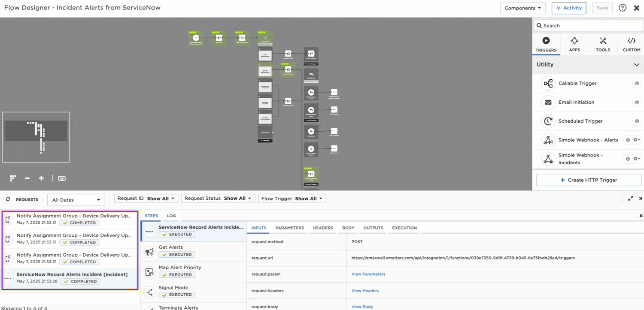The width and height of the screenshot is (644, 310).
Task: Select the ServiceNow Record Alerts Incident step
Action: tap(194, 231)
